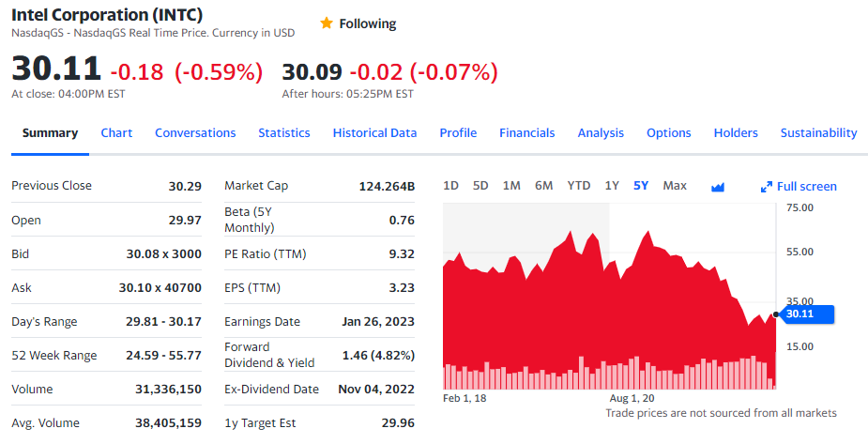Choose the 1Y chart range
The height and width of the screenshot is (444, 868).
[x=612, y=186]
